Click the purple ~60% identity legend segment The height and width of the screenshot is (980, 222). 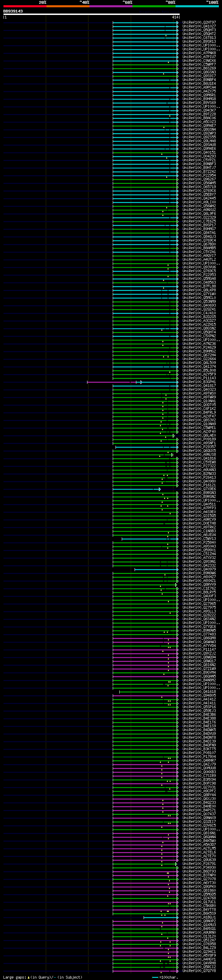coord(111,6)
